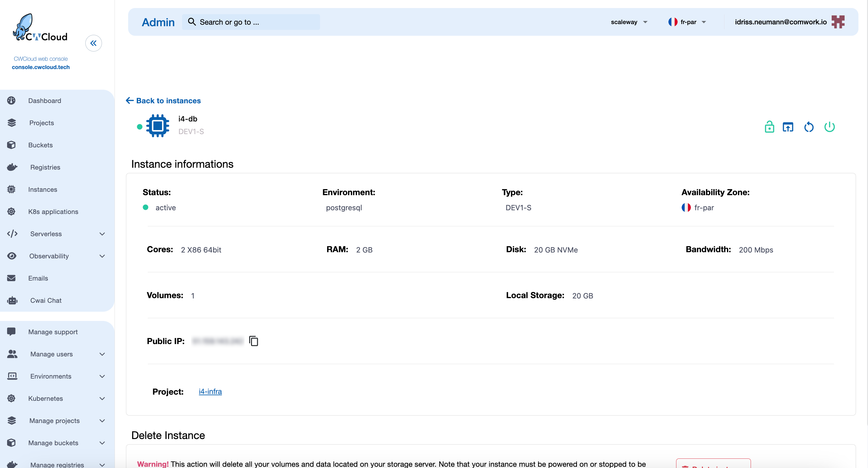Power off the instance with power icon
868x468 pixels.
point(829,127)
